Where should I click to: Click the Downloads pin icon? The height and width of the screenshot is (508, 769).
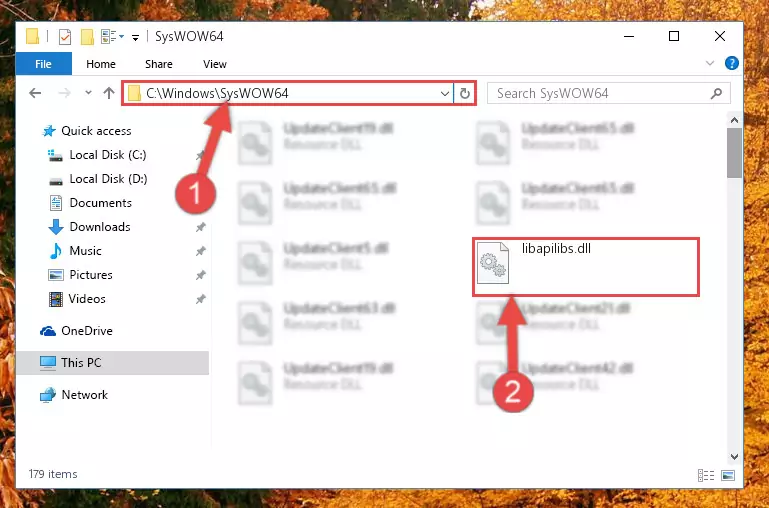(x=201, y=227)
